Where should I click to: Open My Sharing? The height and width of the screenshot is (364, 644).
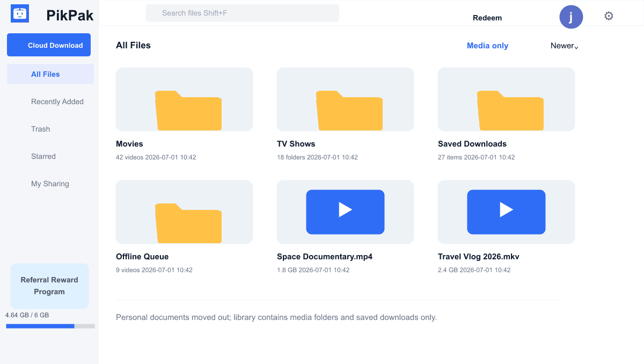tap(50, 184)
